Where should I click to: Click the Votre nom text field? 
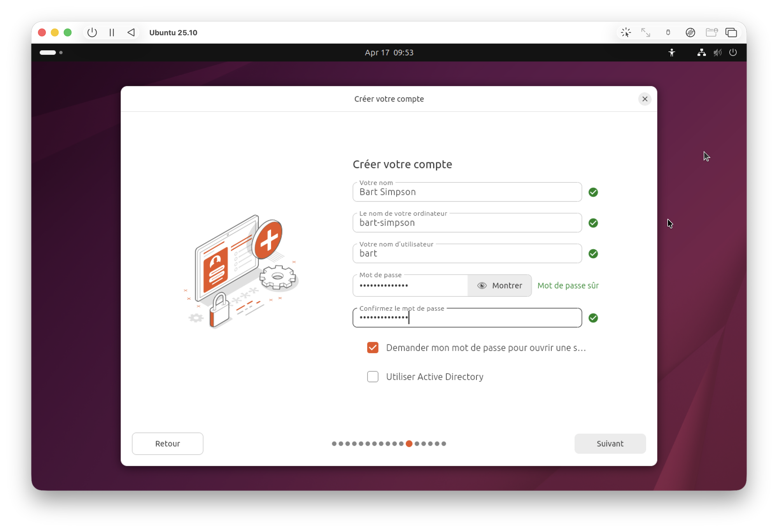click(x=467, y=192)
